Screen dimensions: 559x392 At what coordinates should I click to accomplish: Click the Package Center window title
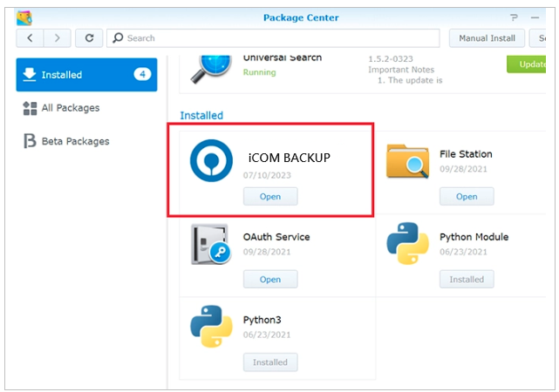[301, 17]
